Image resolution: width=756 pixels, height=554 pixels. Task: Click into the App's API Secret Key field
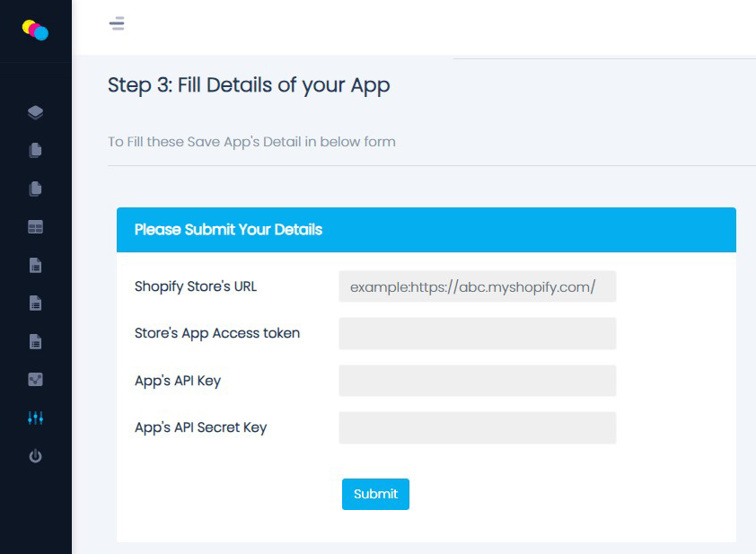click(477, 427)
